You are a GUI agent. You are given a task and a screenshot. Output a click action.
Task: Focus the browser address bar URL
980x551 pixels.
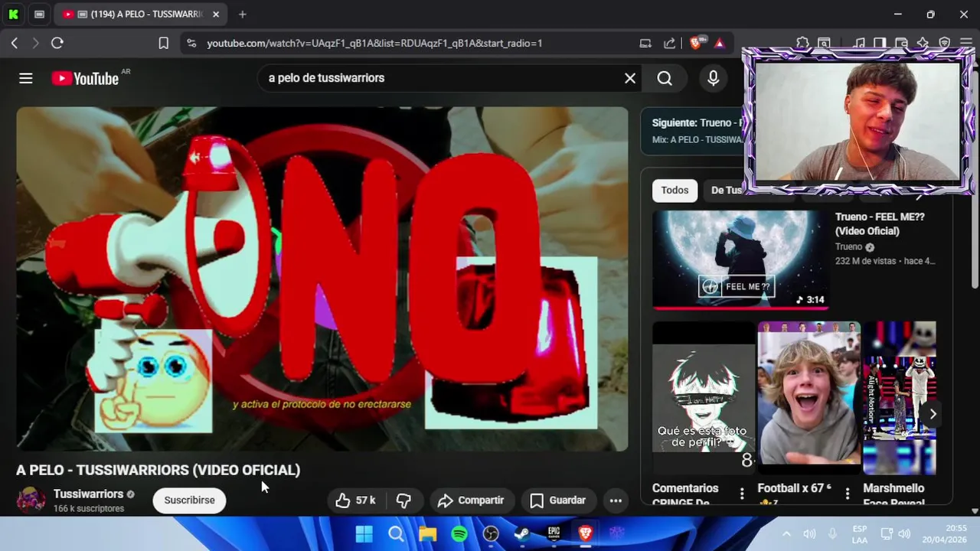click(x=374, y=43)
